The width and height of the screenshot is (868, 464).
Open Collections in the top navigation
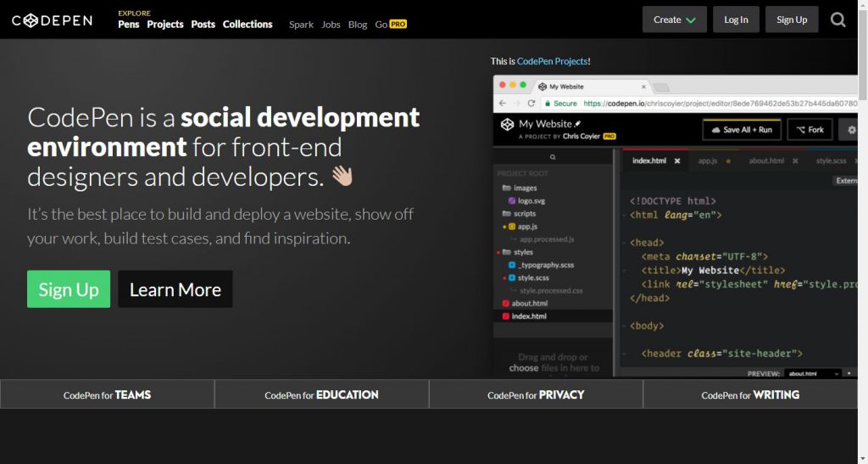pos(248,24)
